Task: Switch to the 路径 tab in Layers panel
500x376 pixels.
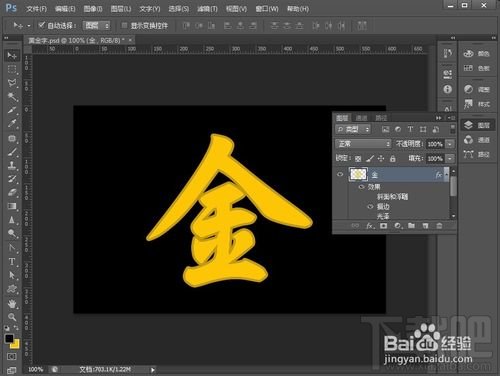Action: (x=381, y=118)
